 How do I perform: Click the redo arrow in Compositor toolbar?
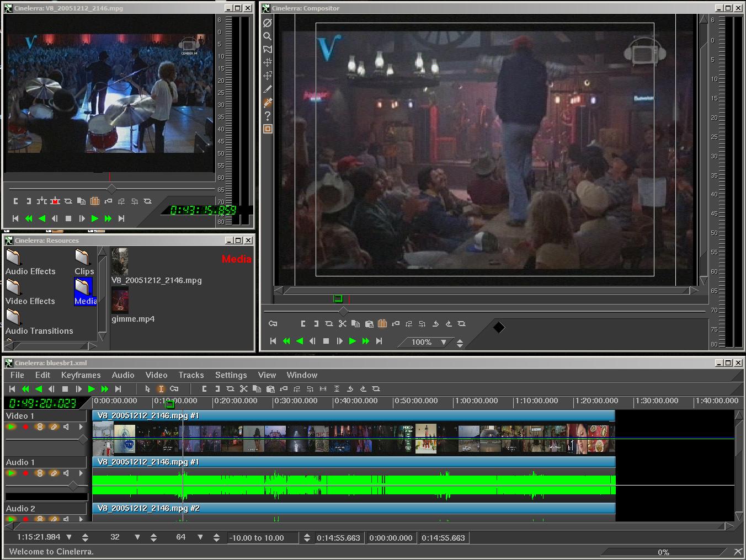(449, 324)
